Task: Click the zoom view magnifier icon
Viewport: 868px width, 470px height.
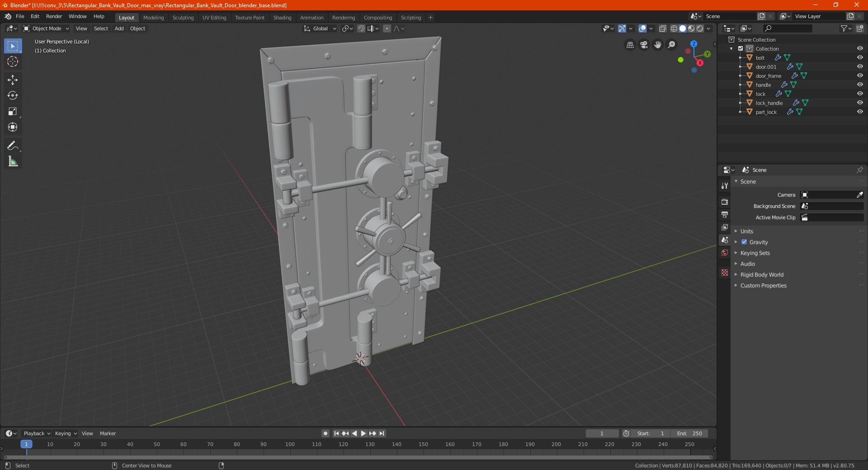Action: 672,45
